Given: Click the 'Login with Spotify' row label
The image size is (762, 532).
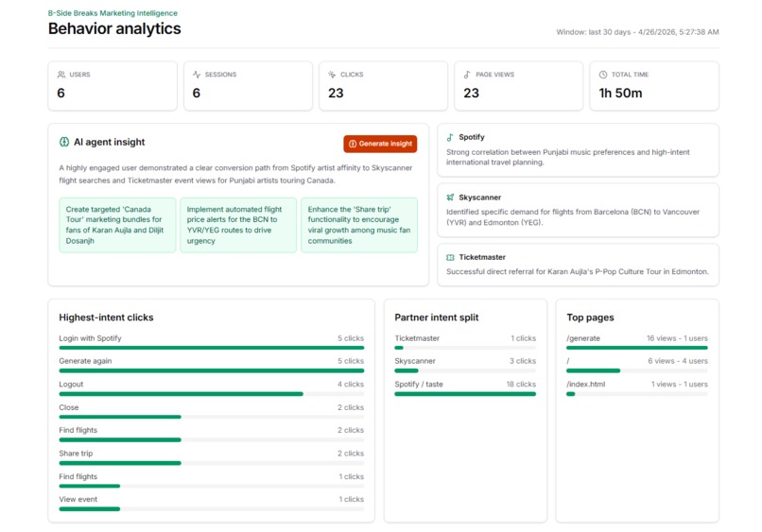Looking at the screenshot, I should [90, 338].
